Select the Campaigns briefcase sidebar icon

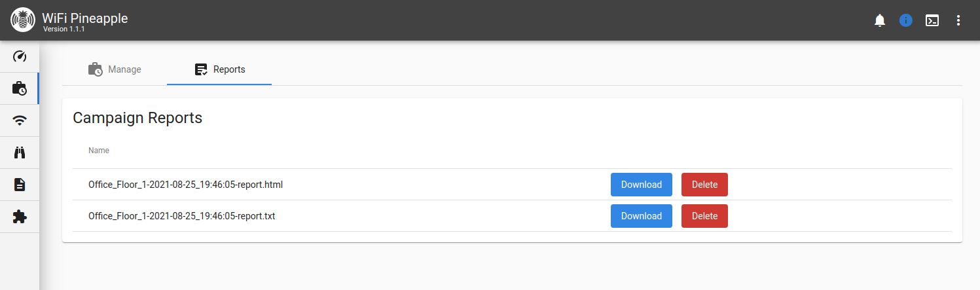20,88
